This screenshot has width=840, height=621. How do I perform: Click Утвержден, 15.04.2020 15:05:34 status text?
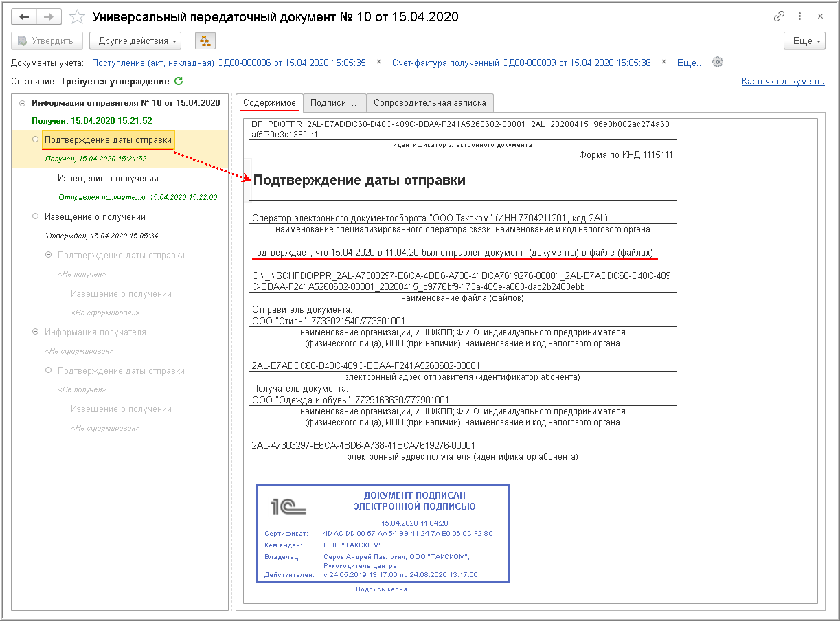(102, 236)
